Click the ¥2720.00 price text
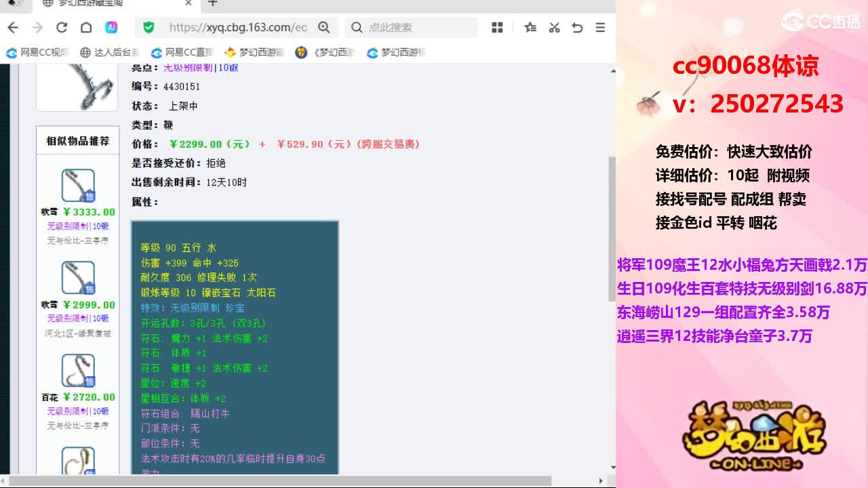Image resolution: width=868 pixels, height=488 pixels. [89, 397]
